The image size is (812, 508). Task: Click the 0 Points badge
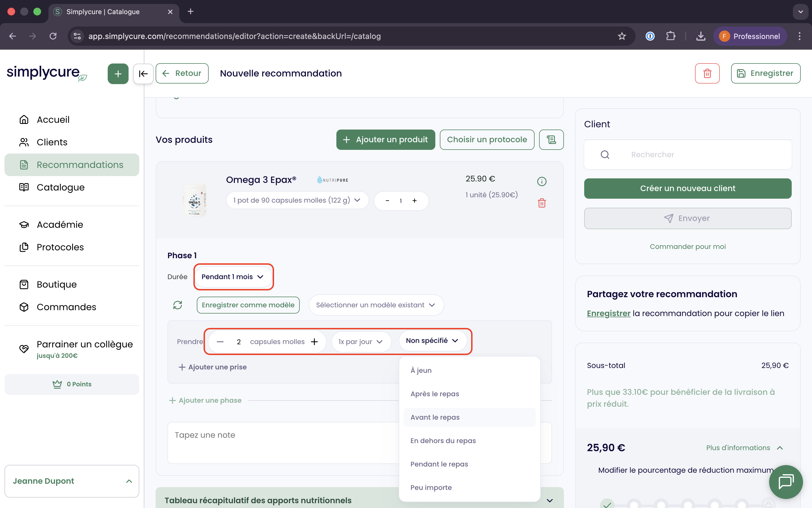pyautogui.click(x=72, y=384)
